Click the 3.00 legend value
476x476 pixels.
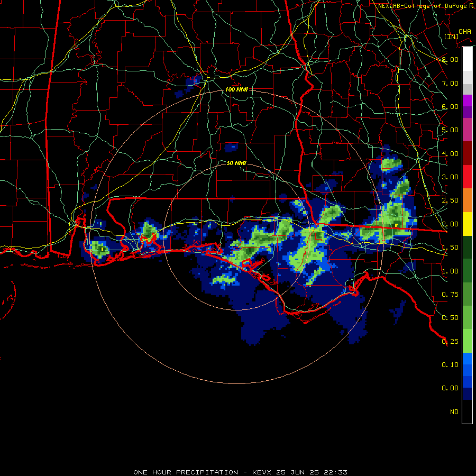450,177
